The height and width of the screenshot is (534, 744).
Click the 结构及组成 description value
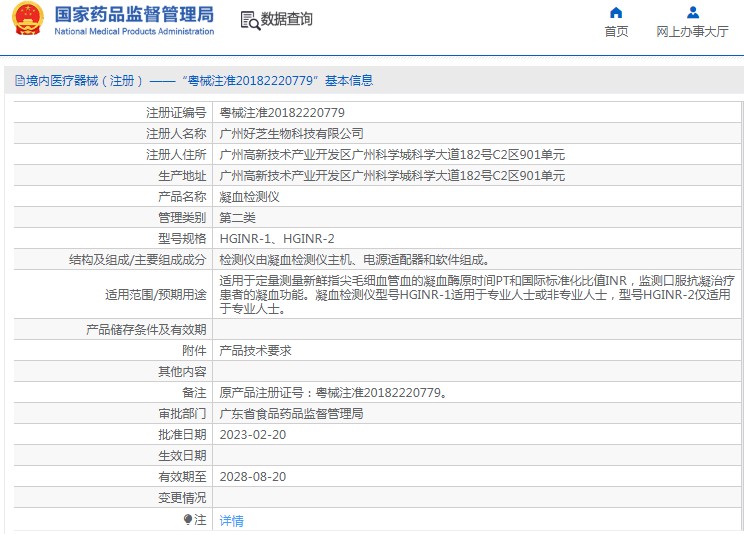pos(355,260)
